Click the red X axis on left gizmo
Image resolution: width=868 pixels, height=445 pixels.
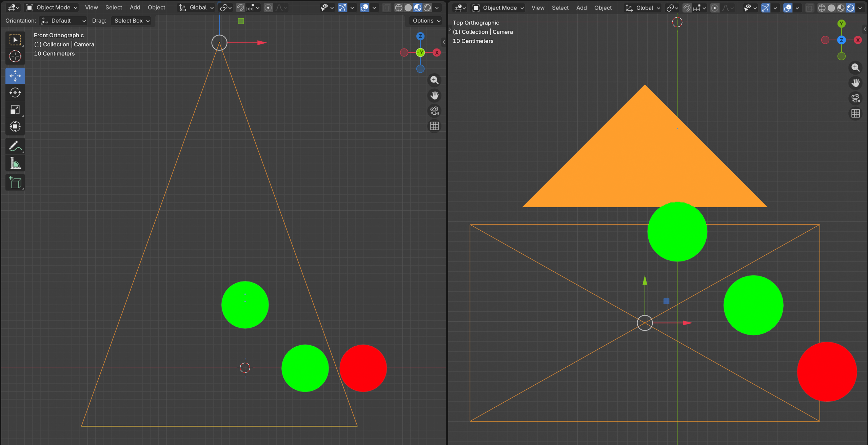[437, 53]
